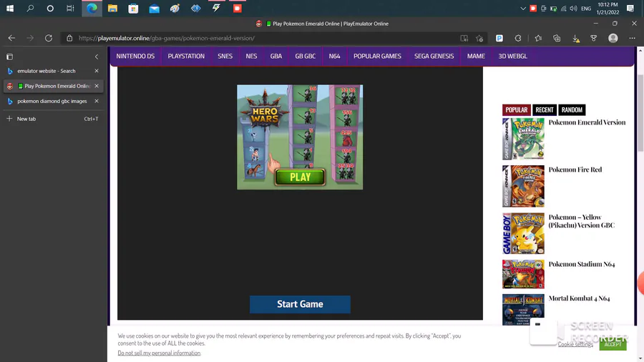Open Pokemon Stadium N64 link
The height and width of the screenshot is (362, 644).
point(582,264)
